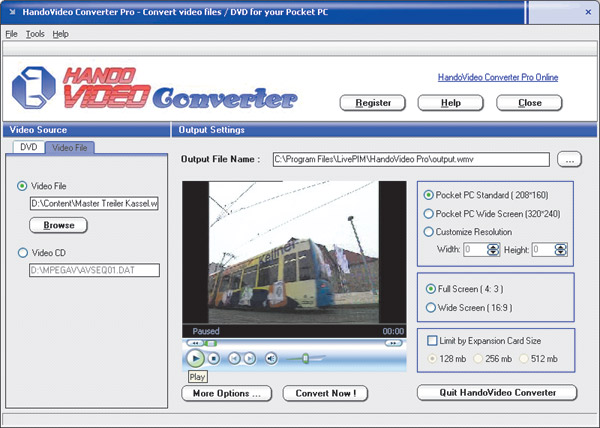
Task: Start playback with the Play button
Action: point(195,359)
